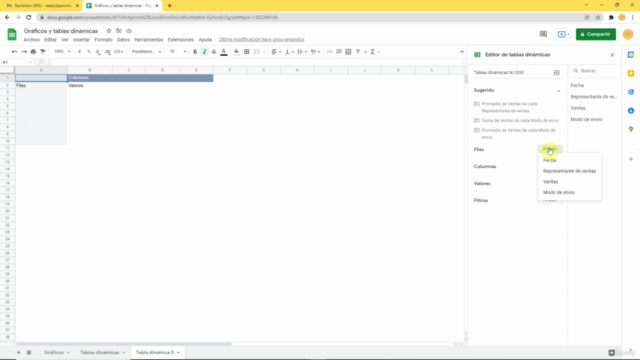The image size is (640, 360).
Task: Choose Representante de ventas from the dropdown list
Action: click(x=569, y=171)
